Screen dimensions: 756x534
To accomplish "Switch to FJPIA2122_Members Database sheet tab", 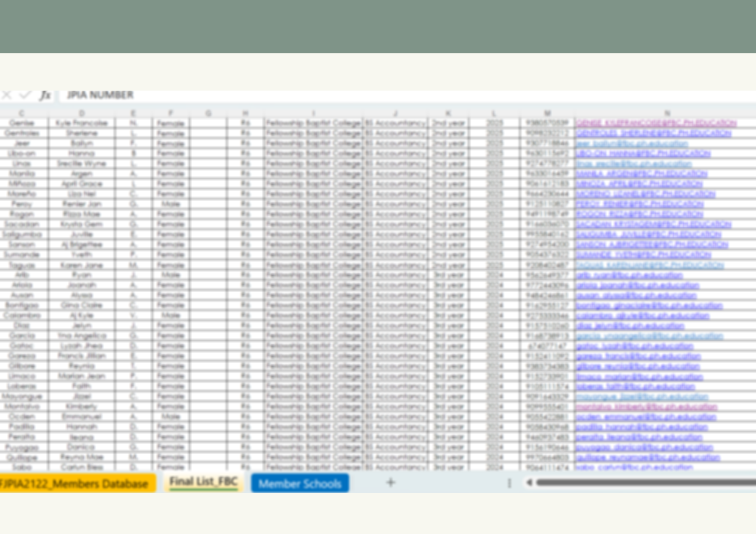I will click(74, 483).
